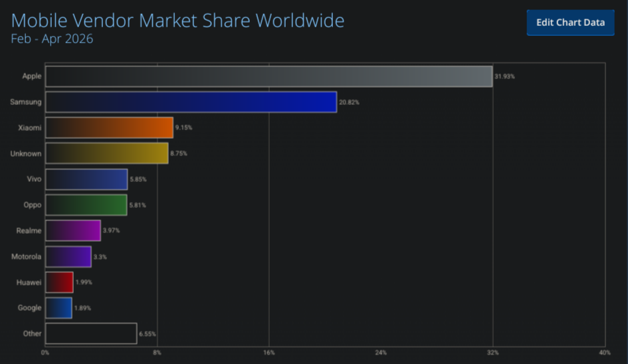Click the 3.97% value label
628x364 pixels.
112,230
